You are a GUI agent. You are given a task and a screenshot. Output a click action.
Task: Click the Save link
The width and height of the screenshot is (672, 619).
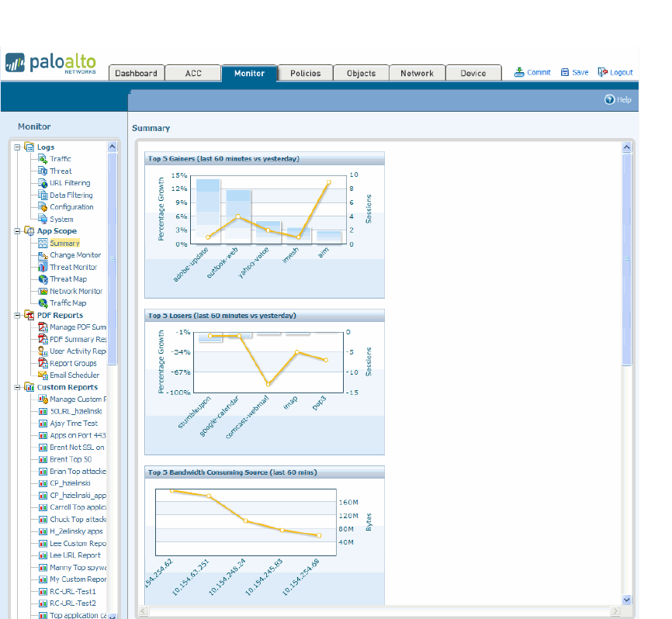pyautogui.click(x=580, y=72)
